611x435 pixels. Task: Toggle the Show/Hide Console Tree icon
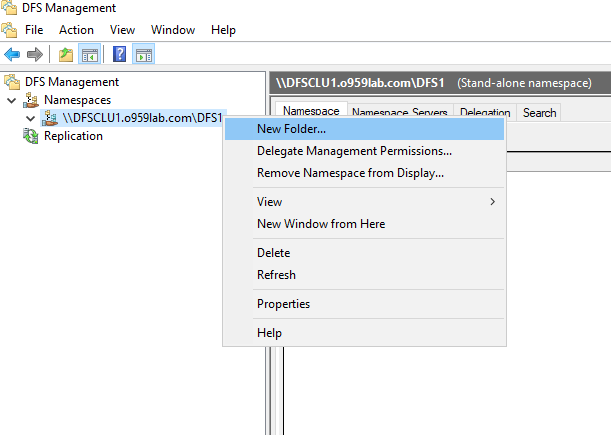tap(90, 54)
